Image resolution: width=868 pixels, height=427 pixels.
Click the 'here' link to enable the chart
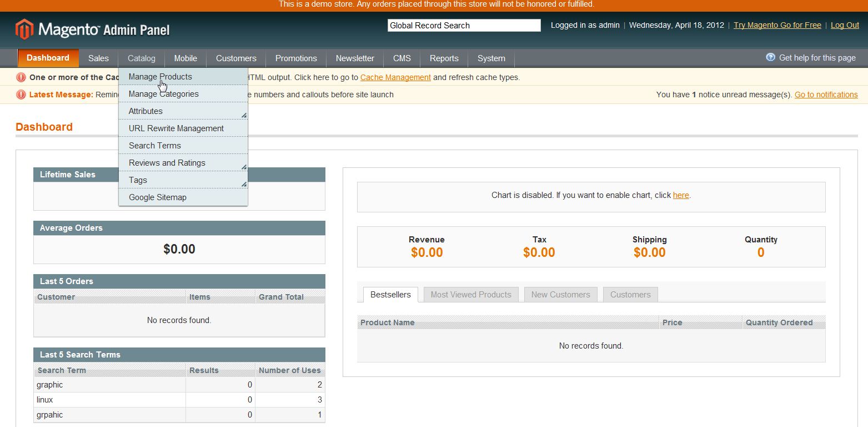tap(680, 195)
